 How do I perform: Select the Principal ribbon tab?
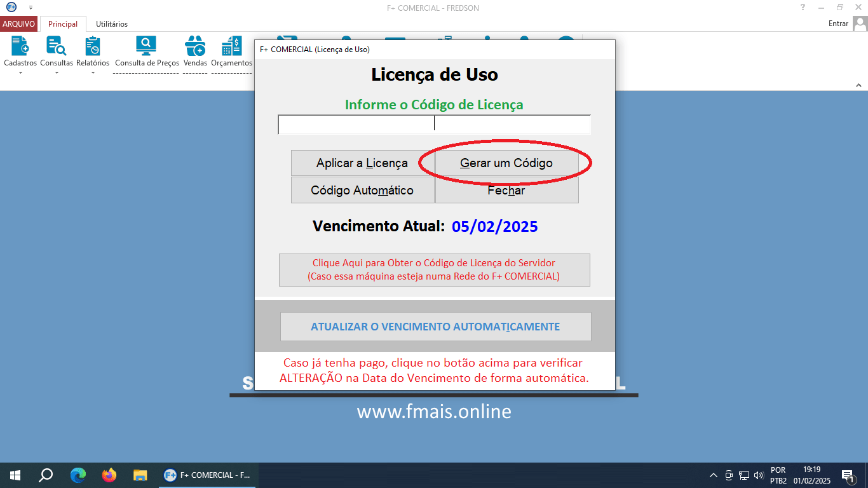coord(62,24)
